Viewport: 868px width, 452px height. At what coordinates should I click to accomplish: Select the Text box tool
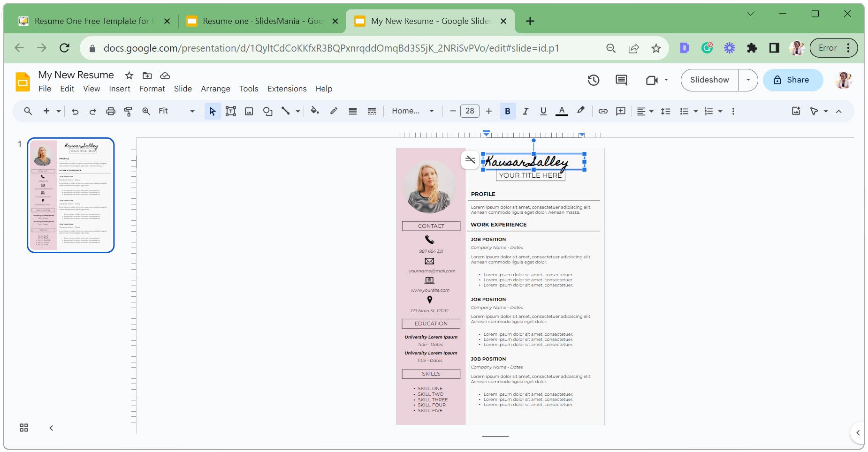(x=231, y=111)
